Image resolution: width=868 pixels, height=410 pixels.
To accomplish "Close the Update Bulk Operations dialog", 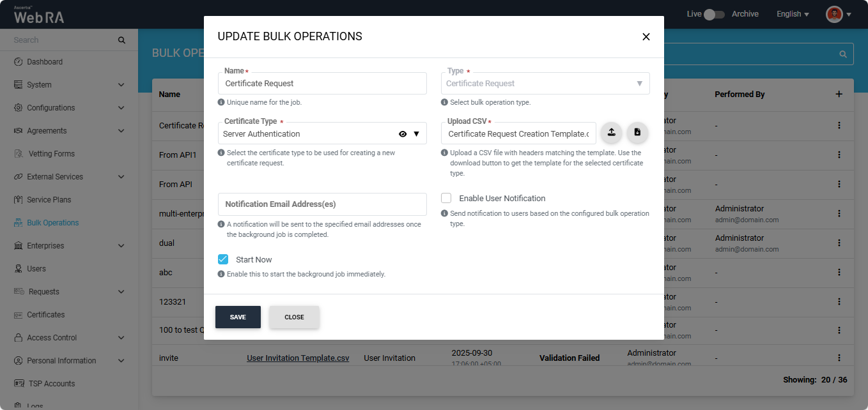I will pyautogui.click(x=646, y=37).
